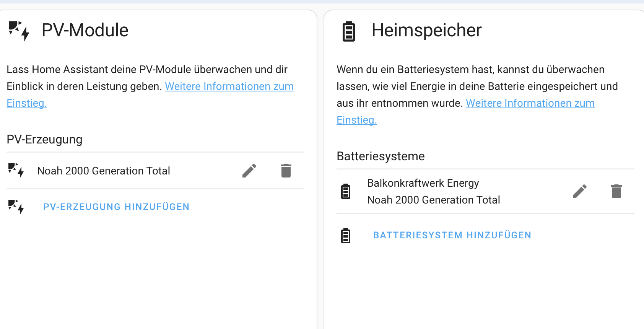Click the battery icon beside Heimspeicher title

click(348, 31)
